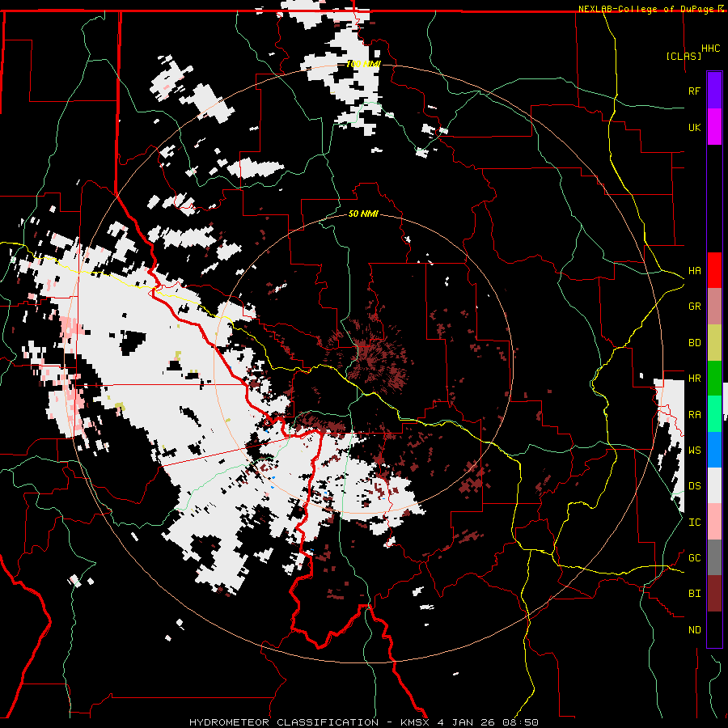Click the UK magenta legend swatch
728x728 pixels.
(x=714, y=127)
